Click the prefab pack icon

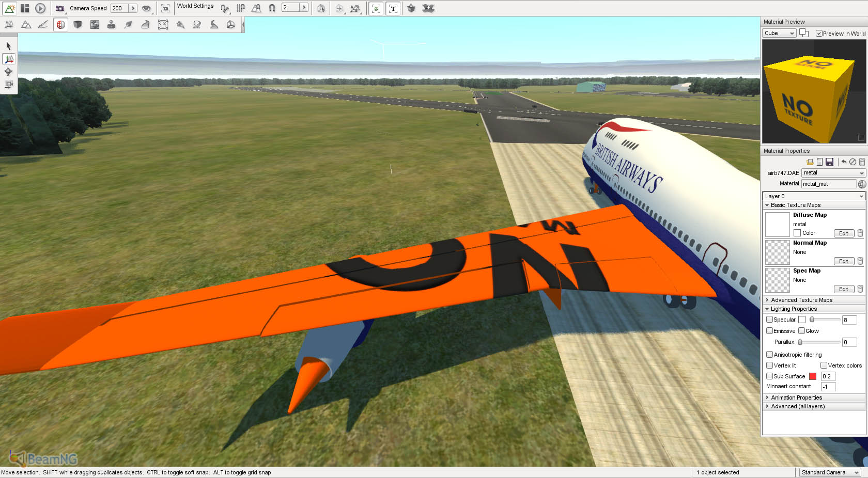tap(411, 8)
